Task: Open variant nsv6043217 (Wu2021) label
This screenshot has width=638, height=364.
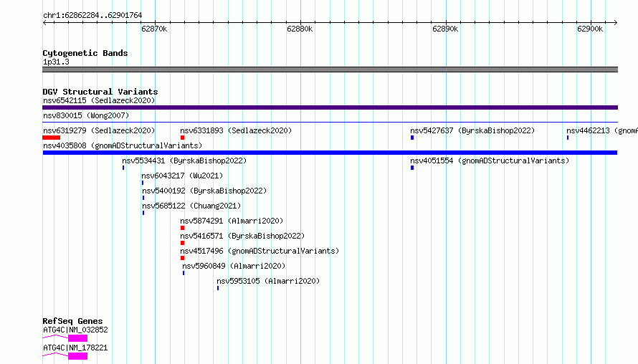Action: (x=182, y=176)
